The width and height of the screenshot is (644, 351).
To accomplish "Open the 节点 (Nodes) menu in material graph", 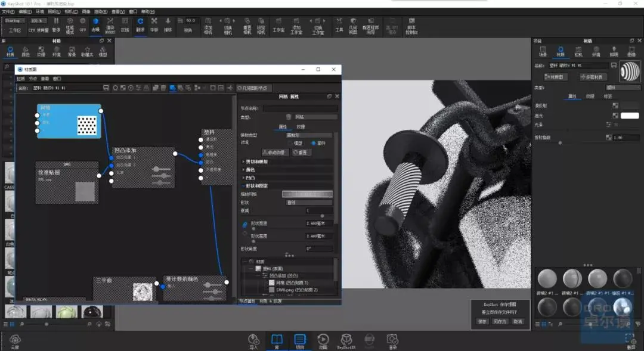I will 33,79.
